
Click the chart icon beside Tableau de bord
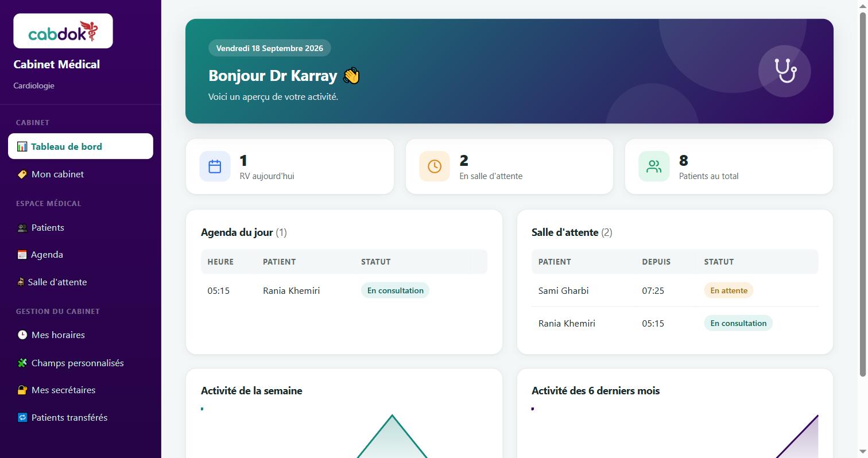pos(22,146)
